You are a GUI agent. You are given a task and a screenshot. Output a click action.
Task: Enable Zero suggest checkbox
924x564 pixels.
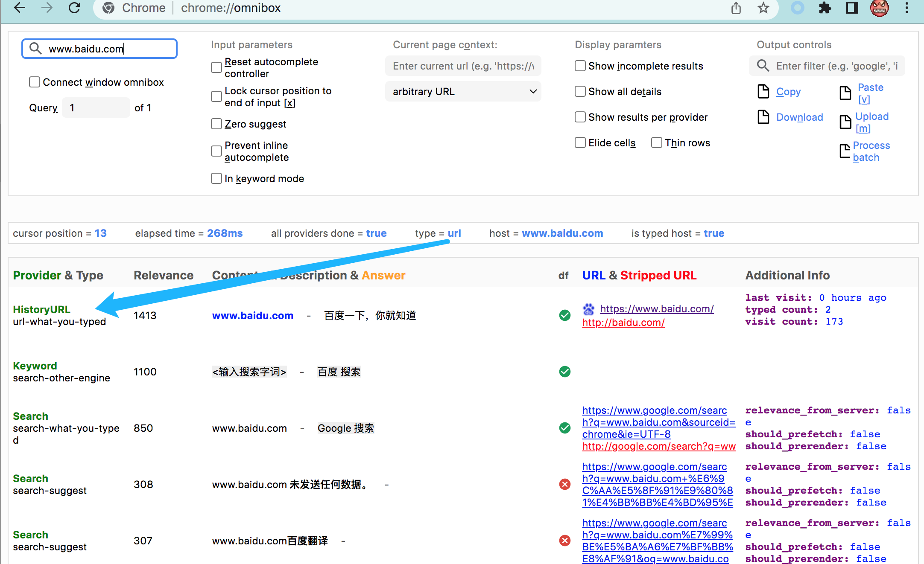pos(216,123)
